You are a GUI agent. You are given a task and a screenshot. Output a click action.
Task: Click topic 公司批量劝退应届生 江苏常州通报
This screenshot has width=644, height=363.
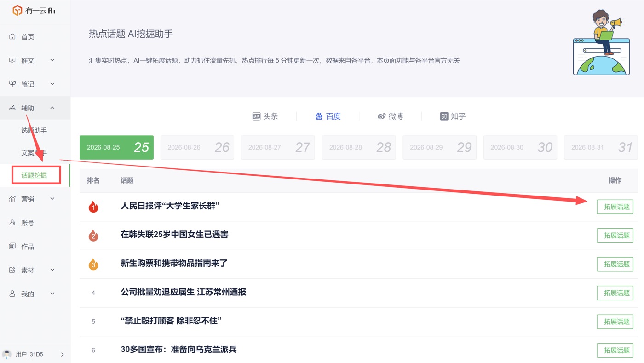184,292
